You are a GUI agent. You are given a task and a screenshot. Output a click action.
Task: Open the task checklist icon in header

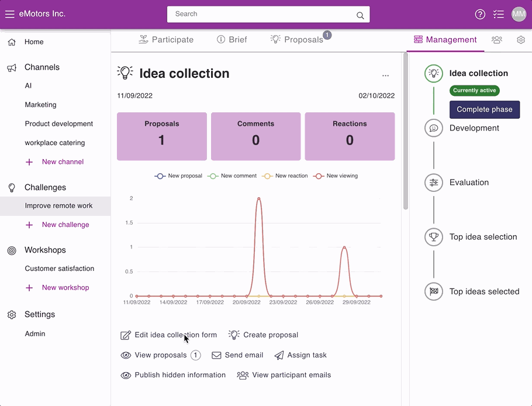click(499, 14)
